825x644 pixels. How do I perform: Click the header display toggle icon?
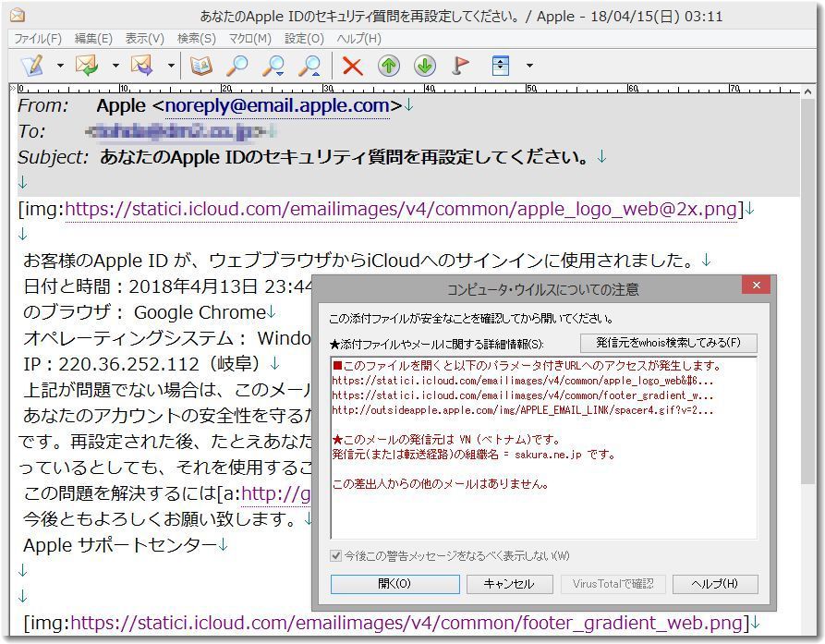coord(501,66)
